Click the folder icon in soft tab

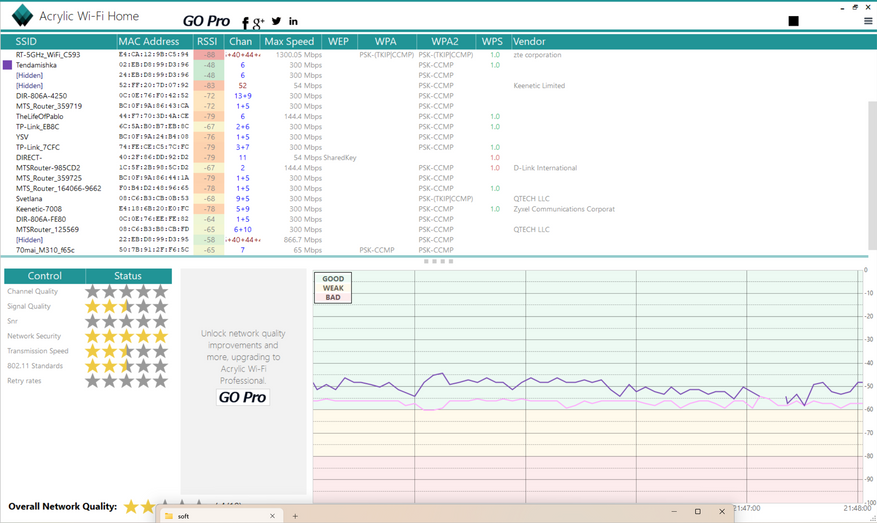tap(169, 516)
